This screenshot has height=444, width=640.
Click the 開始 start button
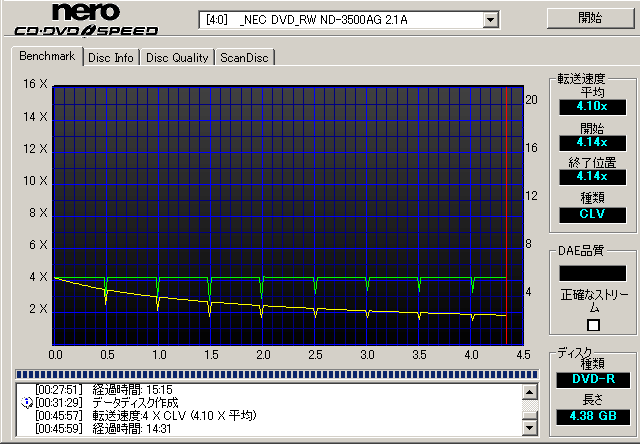pos(590,18)
